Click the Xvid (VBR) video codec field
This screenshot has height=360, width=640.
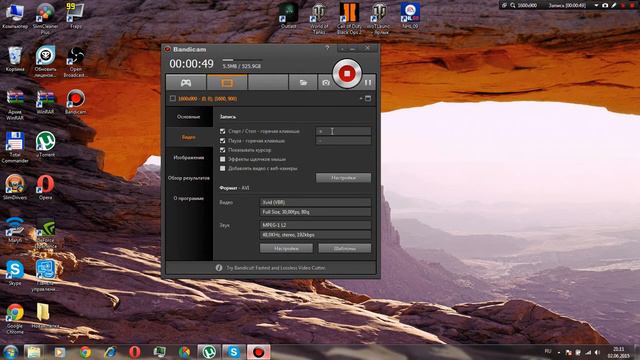315,202
